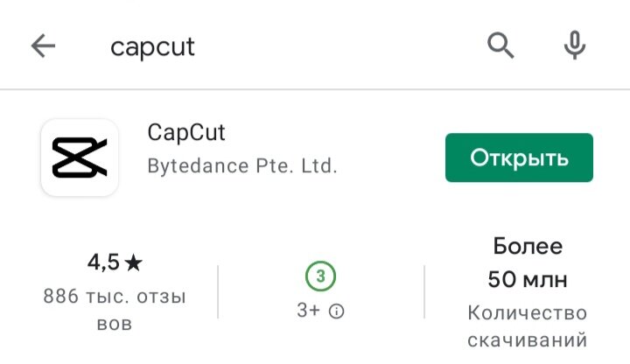This screenshot has width=630, height=364.
Task: Open developer Bytedance Pte. Ltd.
Action: pyautogui.click(x=242, y=166)
